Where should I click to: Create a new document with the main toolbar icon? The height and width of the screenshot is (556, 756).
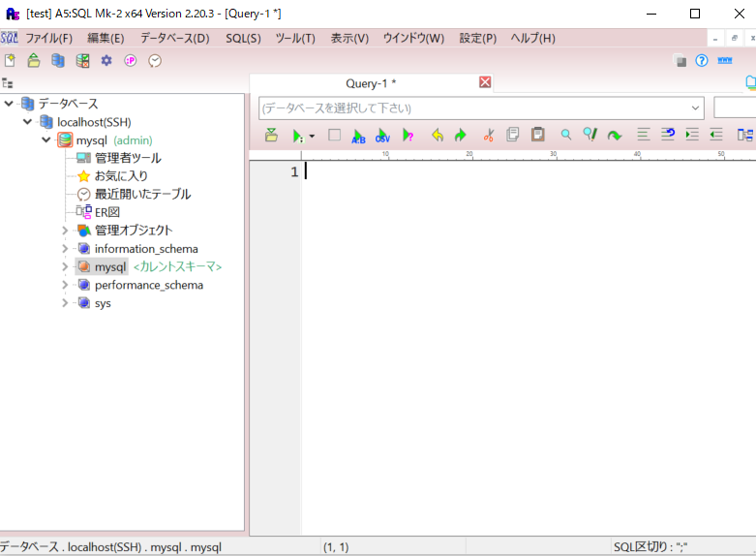tap(10, 61)
